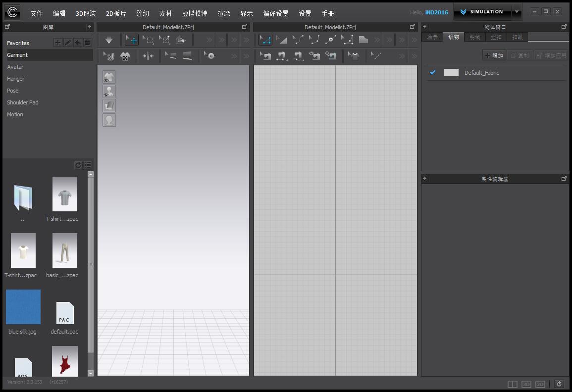This screenshot has width=572, height=392.
Task: Click the 增加 add fabric button
Action: coord(494,55)
